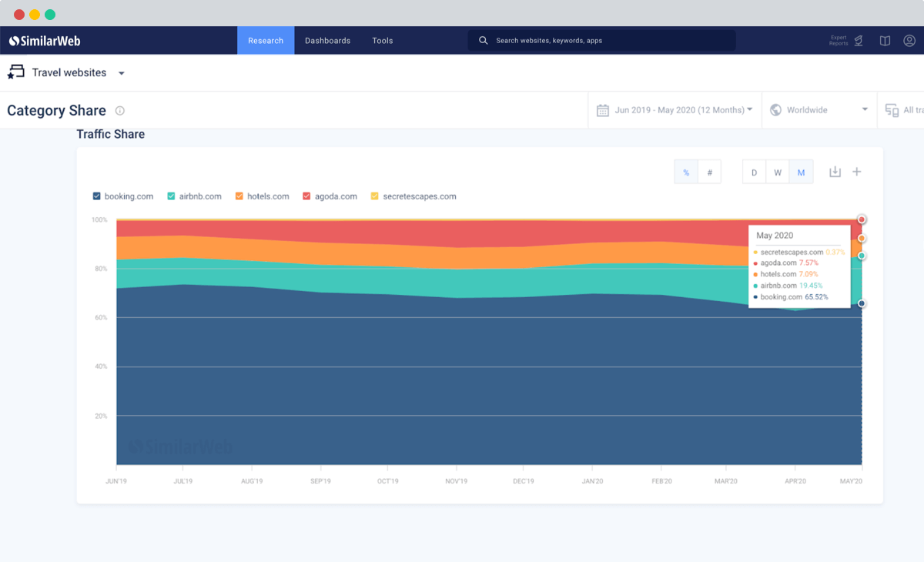This screenshot has width=924, height=562.
Task: Click the search magnifier icon
Action: 484,41
